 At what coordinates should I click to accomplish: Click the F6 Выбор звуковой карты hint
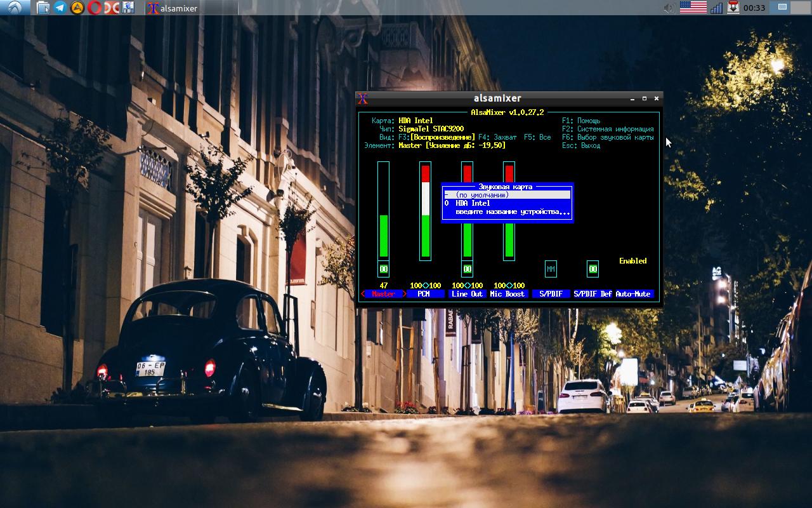coord(608,137)
